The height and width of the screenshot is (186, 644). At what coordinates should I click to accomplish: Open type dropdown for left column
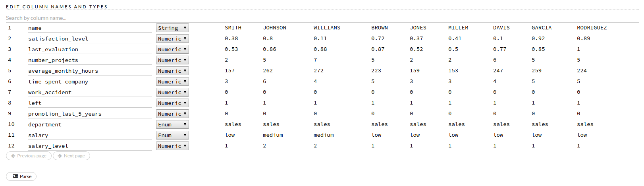coord(172,103)
